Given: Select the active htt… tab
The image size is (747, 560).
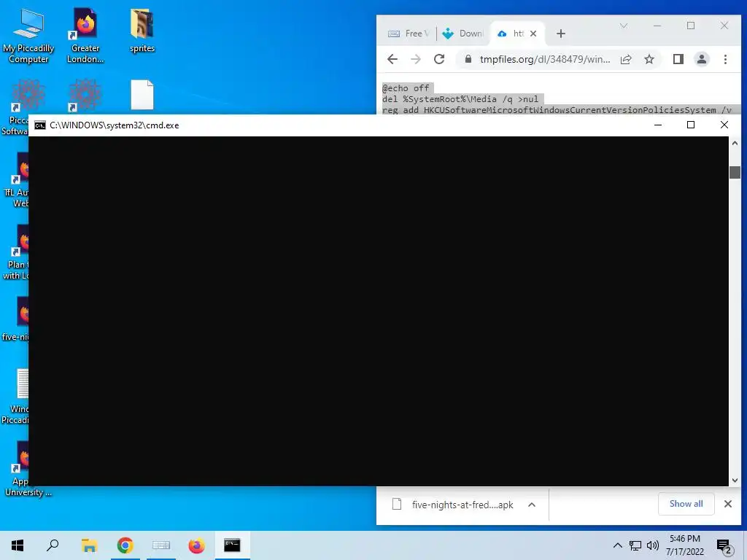Looking at the screenshot, I should pyautogui.click(x=517, y=34).
